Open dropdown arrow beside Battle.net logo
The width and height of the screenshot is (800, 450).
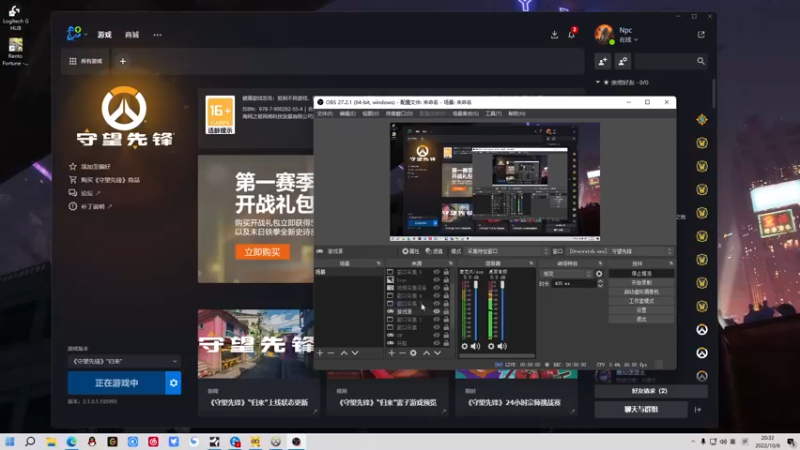coord(86,35)
